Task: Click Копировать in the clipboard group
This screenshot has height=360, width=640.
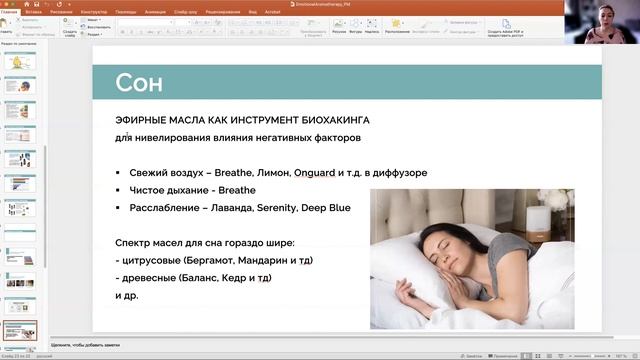Action: 31,27
